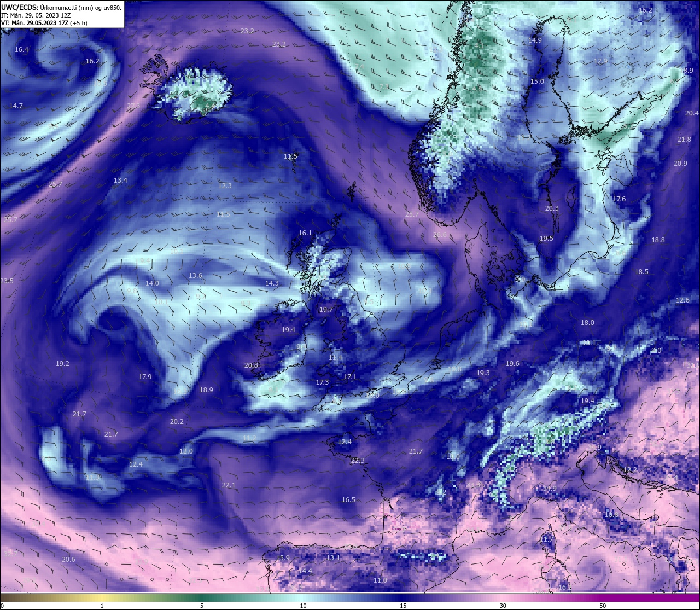This screenshot has width=700, height=610.
Task: Click the 17.1 value over southern England
Action: [x=350, y=377]
